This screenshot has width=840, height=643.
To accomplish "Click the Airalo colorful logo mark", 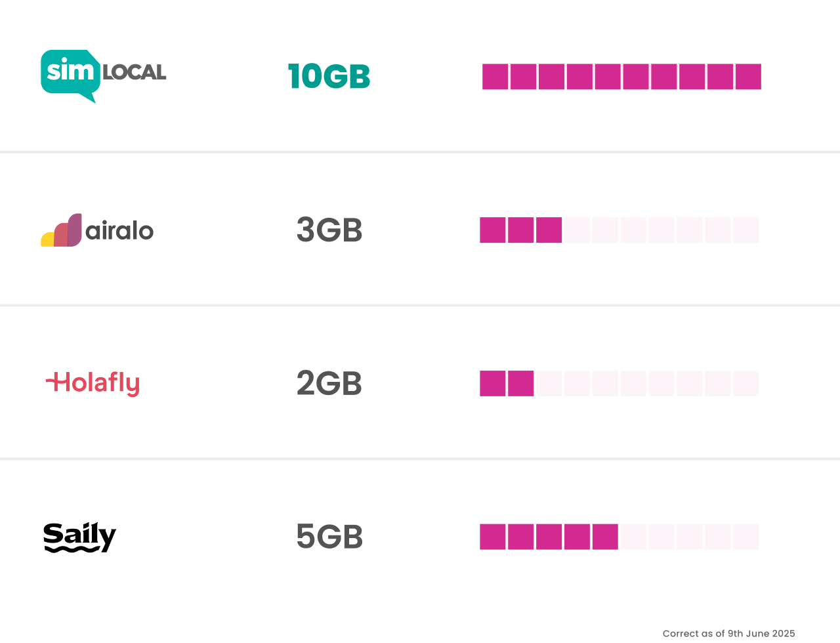I will (61, 230).
